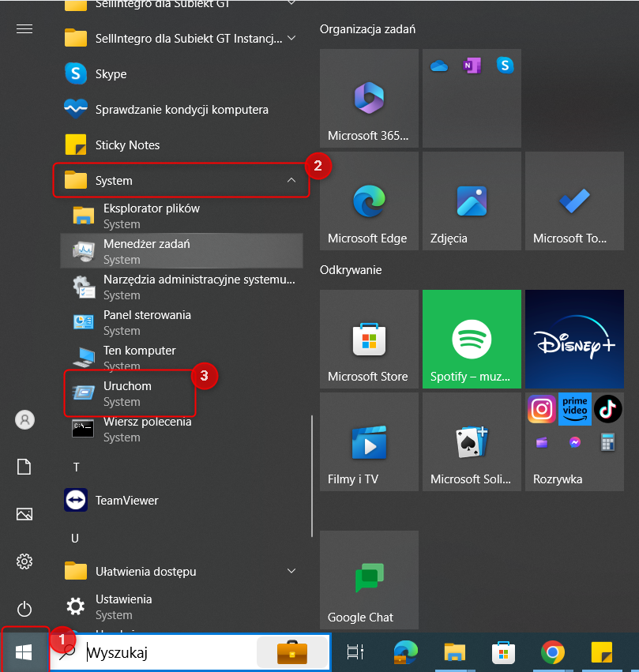Open Sticky Notes from the taskbar
Viewport: 639px width, 672px height.
point(602,652)
